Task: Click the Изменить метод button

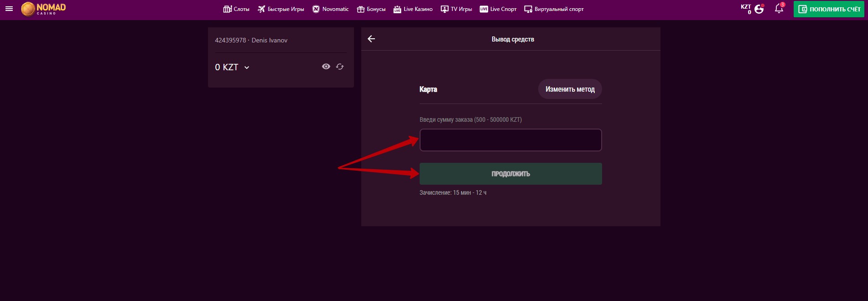Action: [570, 89]
